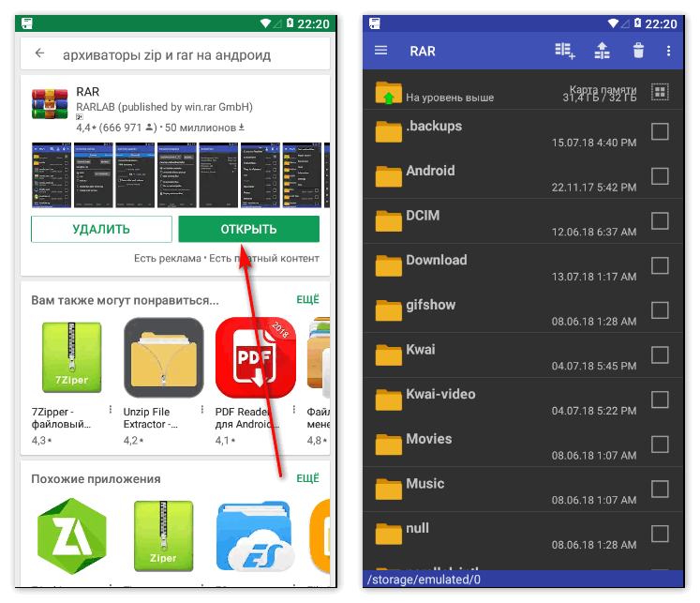Tap the search field with archiver query

pyautogui.click(x=175, y=54)
